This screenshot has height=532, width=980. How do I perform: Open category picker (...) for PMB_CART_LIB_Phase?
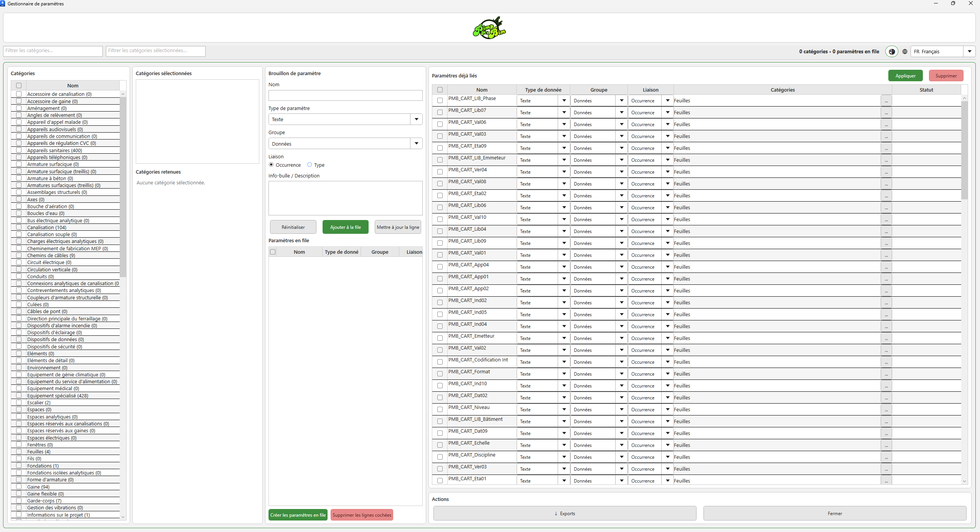[886, 100]
